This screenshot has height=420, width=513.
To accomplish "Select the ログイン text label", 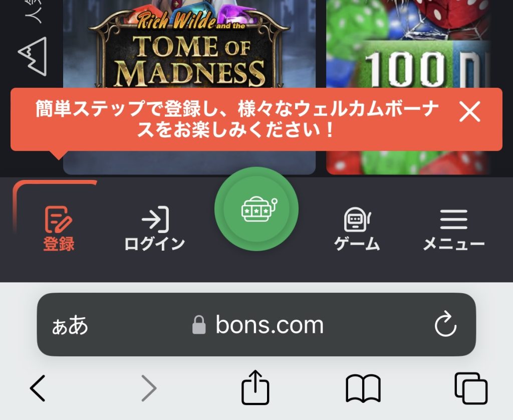I will (x=155, y=244).
